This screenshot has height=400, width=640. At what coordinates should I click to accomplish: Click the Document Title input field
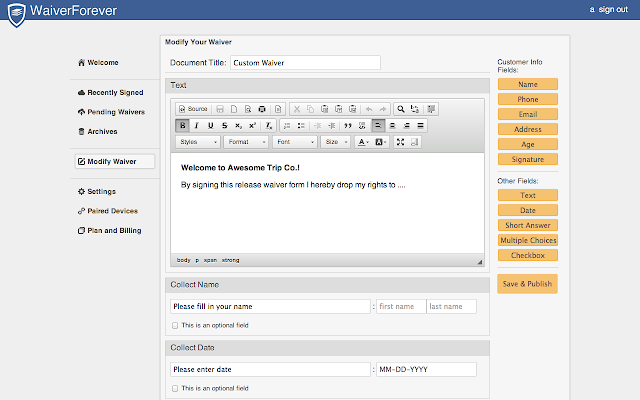pos(305,62)
